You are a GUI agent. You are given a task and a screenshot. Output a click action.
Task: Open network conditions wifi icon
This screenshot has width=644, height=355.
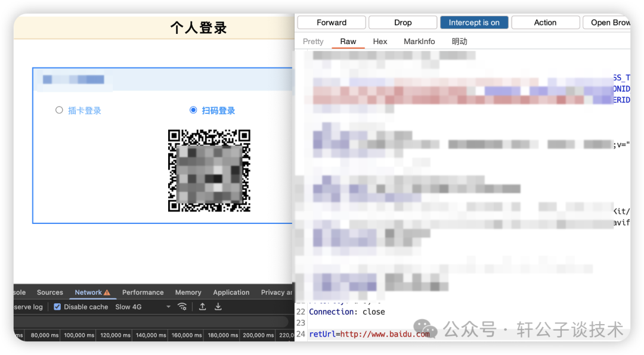(182, 307)
